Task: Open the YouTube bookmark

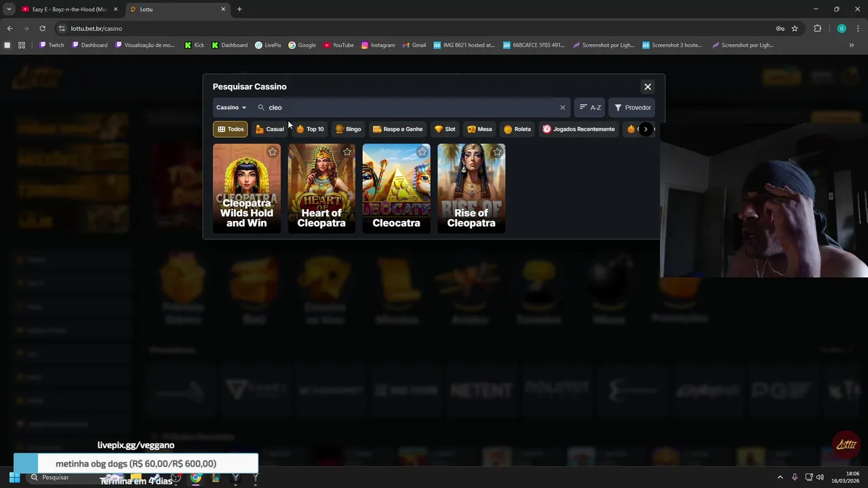Action: coord(338,45)
